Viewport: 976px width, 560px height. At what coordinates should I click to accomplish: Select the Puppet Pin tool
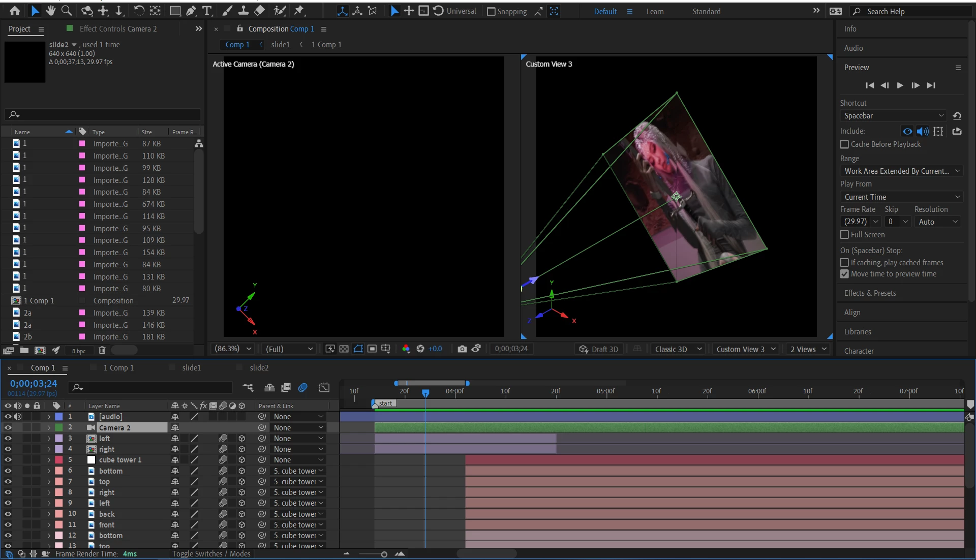[299, 11]
